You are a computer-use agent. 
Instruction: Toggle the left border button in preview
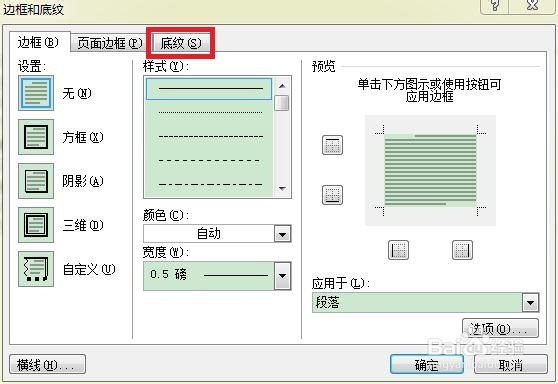[x=398, y=250]
